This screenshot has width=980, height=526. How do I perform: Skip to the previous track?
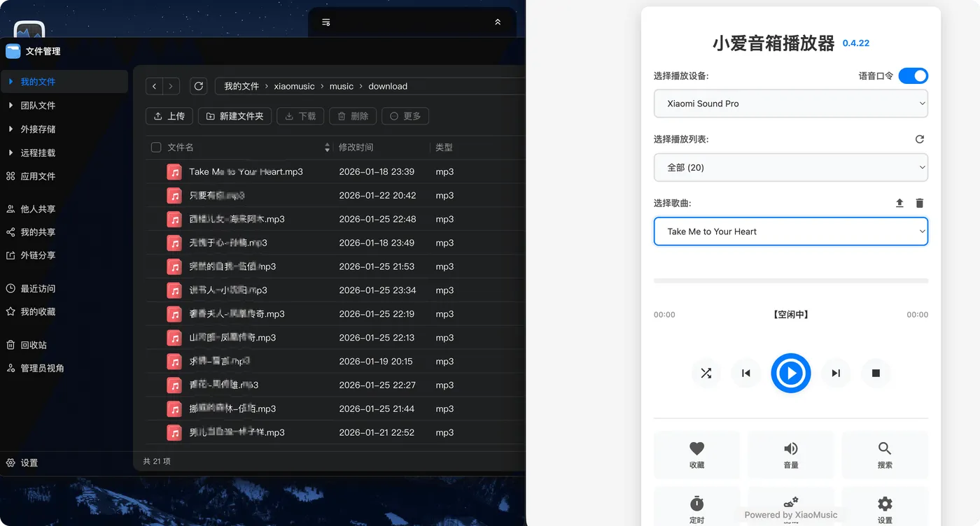746,373
